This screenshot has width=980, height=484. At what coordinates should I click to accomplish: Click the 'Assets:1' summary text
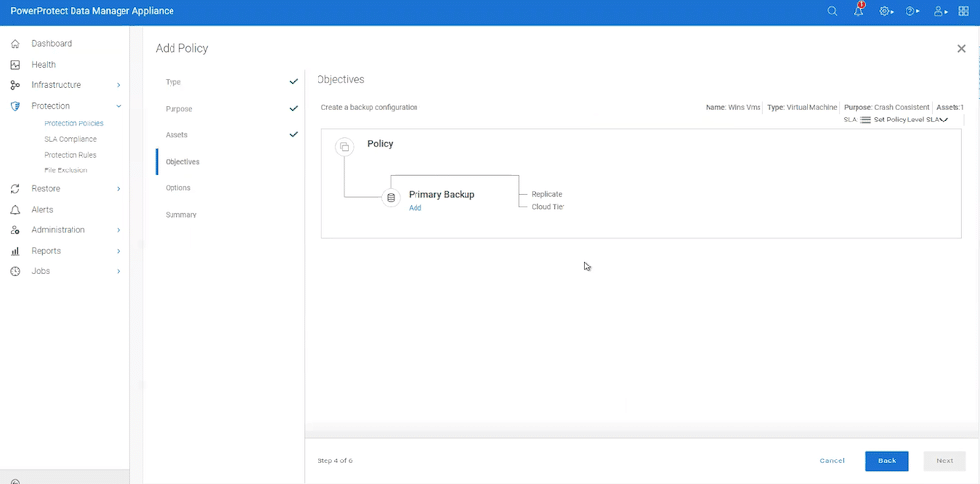950,107
